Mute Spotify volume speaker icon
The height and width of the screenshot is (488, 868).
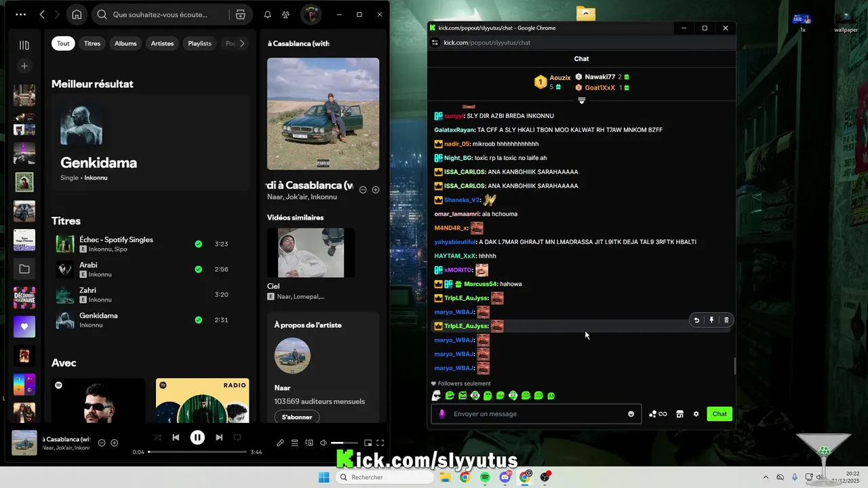point(323,443)
